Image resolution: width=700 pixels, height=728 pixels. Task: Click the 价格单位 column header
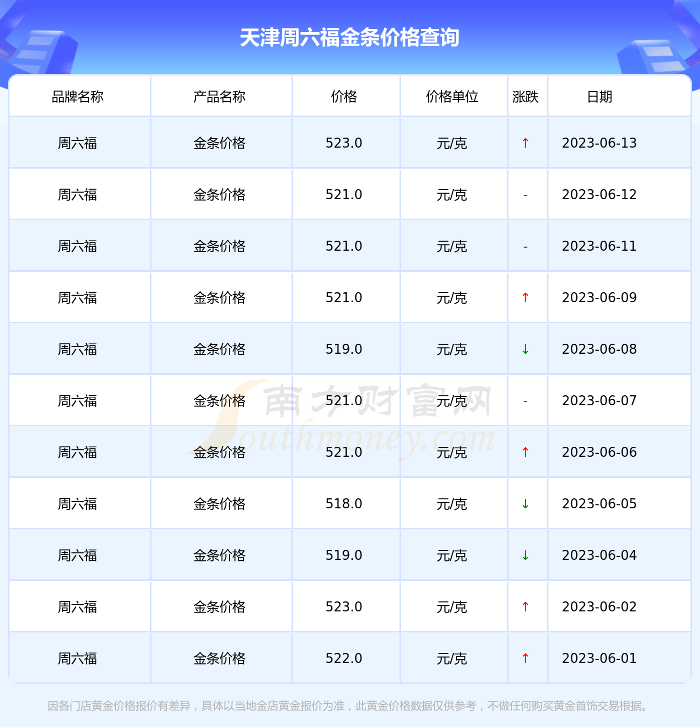[x=452, y=97]
